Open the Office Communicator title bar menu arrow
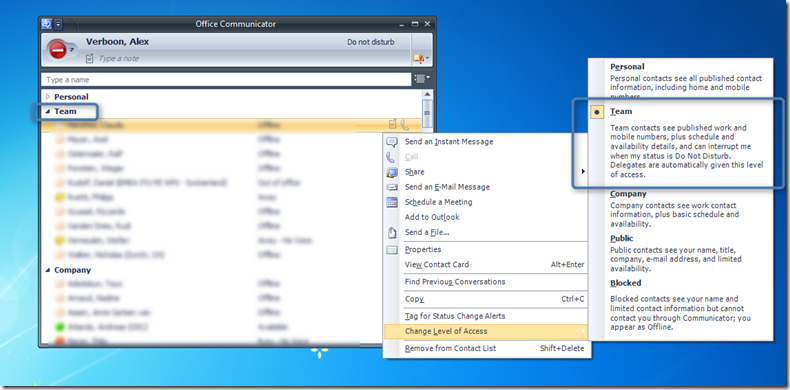Viewport: 790px width, 390px height. 58,24
